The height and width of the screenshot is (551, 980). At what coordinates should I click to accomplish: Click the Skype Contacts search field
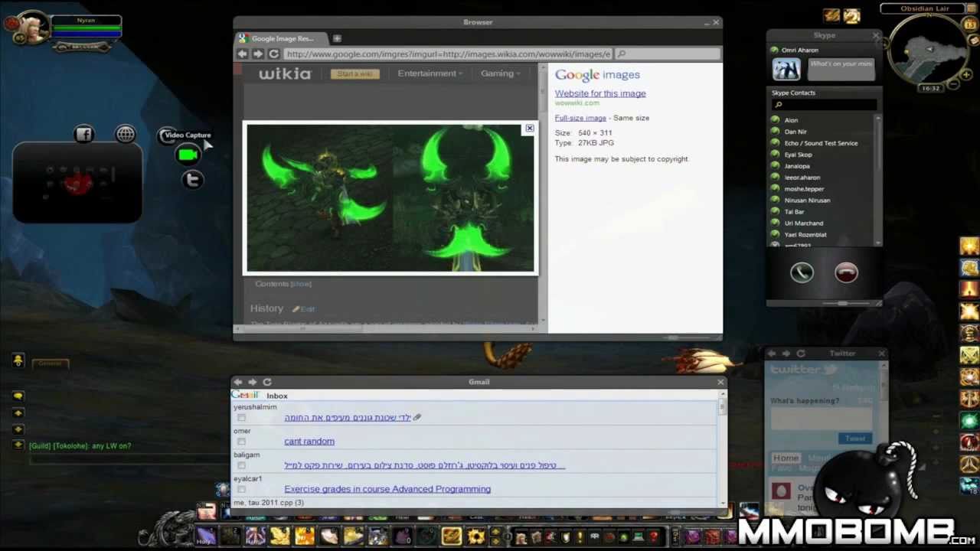[x=824, y=104]
